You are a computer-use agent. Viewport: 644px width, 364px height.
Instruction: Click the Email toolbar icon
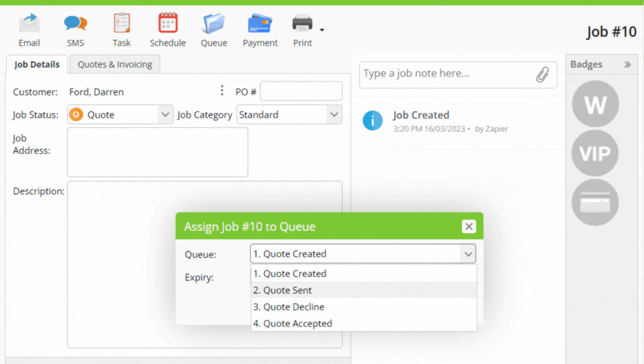click(x=29, y=24)
